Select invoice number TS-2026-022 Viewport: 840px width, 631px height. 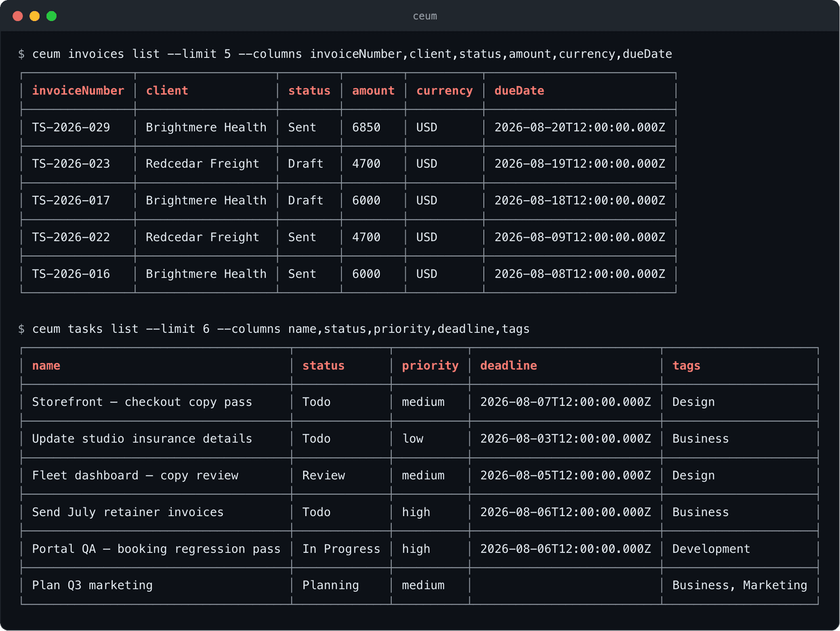coord(71,237)
